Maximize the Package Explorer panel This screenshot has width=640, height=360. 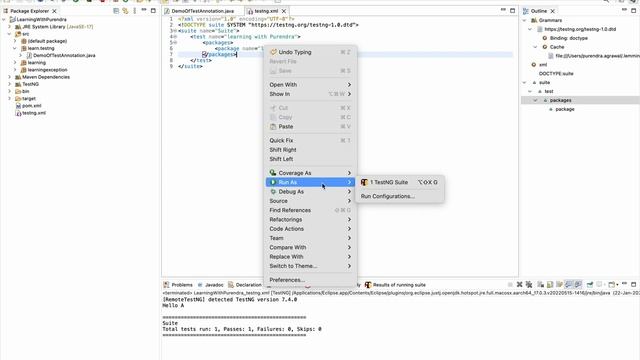[x=153, y=11]
